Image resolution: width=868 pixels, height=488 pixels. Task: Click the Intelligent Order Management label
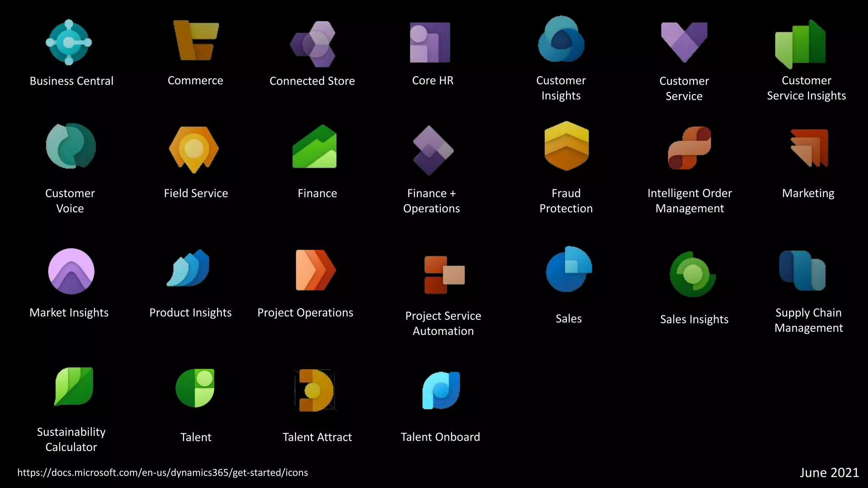pos(690,201)
